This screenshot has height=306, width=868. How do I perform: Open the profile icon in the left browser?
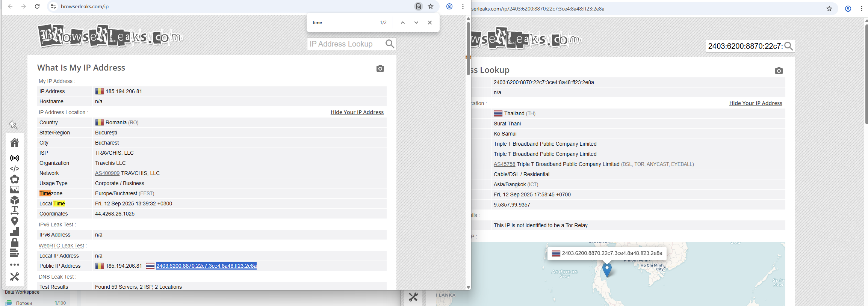(449, 6)
